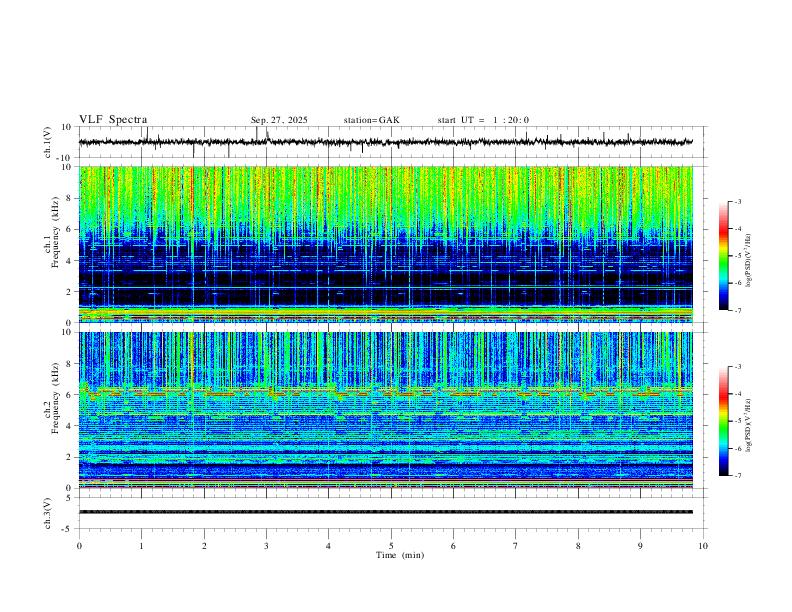Click the "Time (min)" axis title

(x=400, y=555)
